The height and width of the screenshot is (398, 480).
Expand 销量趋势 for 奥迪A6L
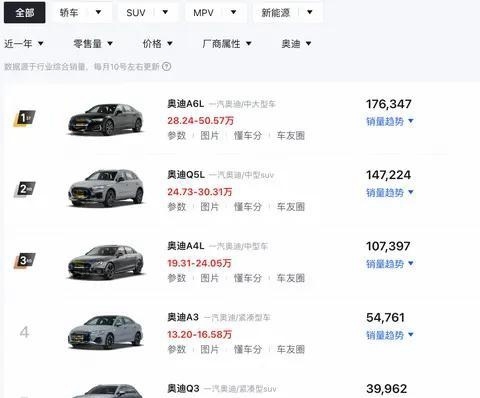point(390,121)
